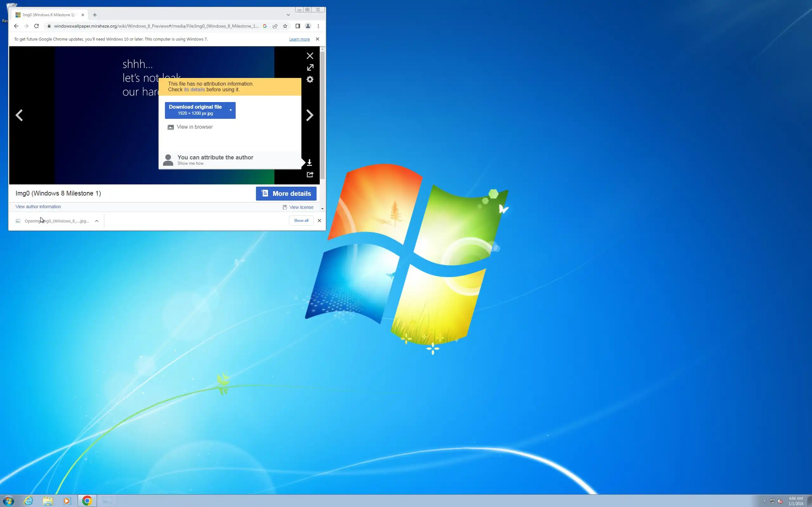Viewport: 812px width, 507px height.
Task: Click the address bar URL field
Action: point(156,26)
